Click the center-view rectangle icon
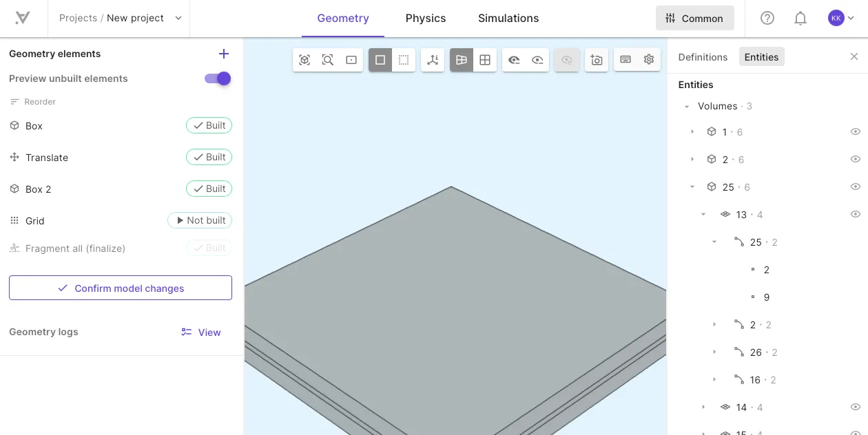 (351, 60)
